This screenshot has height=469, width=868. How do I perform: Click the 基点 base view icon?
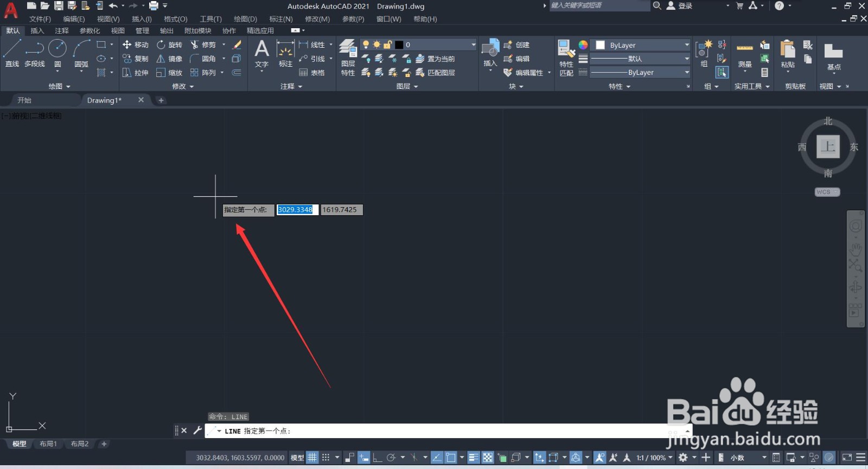tap(834, 57)
